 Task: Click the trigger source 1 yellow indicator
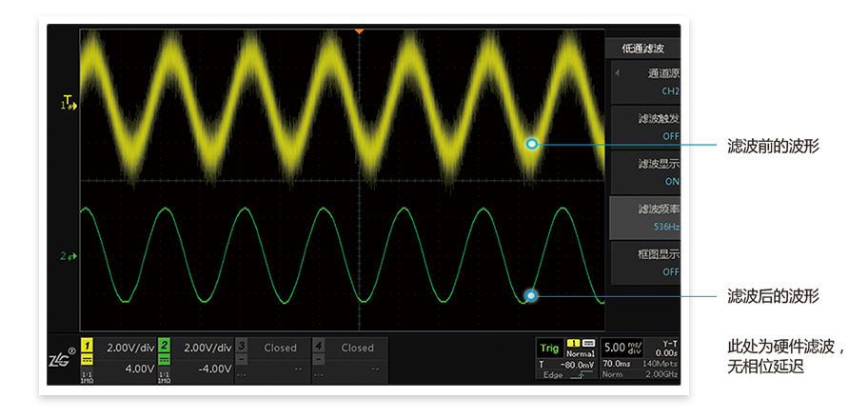(x=573, y=343)
